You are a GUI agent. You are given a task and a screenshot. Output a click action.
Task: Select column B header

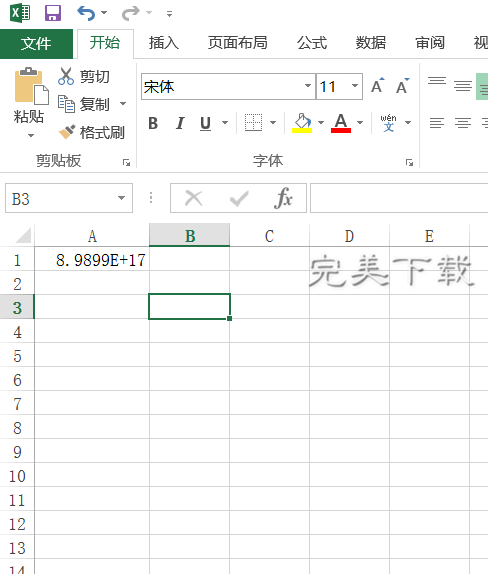190,235
